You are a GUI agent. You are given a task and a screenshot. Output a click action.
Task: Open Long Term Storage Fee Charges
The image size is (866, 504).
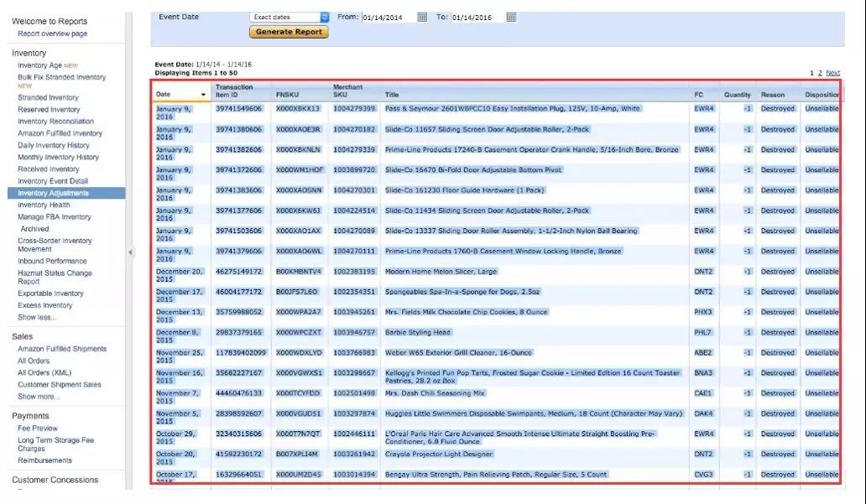55,444
